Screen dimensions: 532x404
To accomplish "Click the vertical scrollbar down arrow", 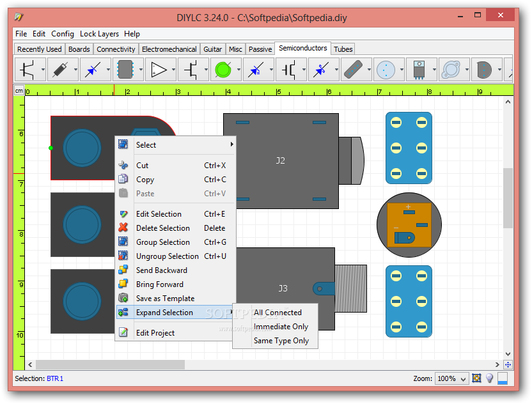I will (x=508, y=353).
